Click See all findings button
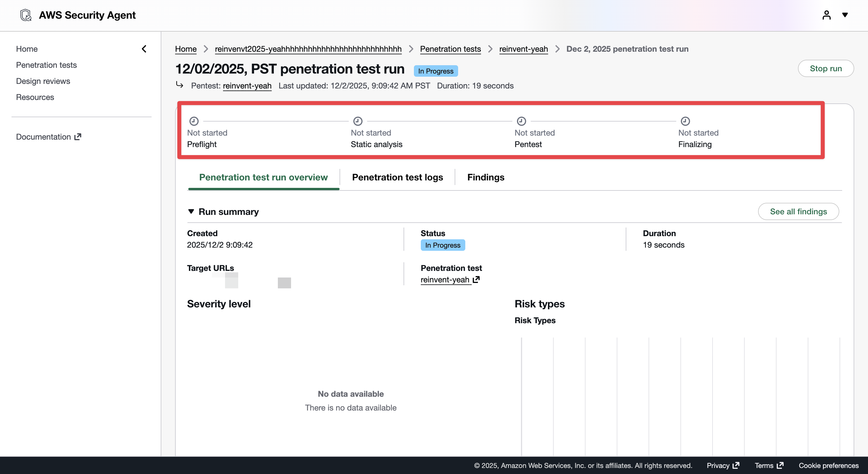 click(798, 211)
